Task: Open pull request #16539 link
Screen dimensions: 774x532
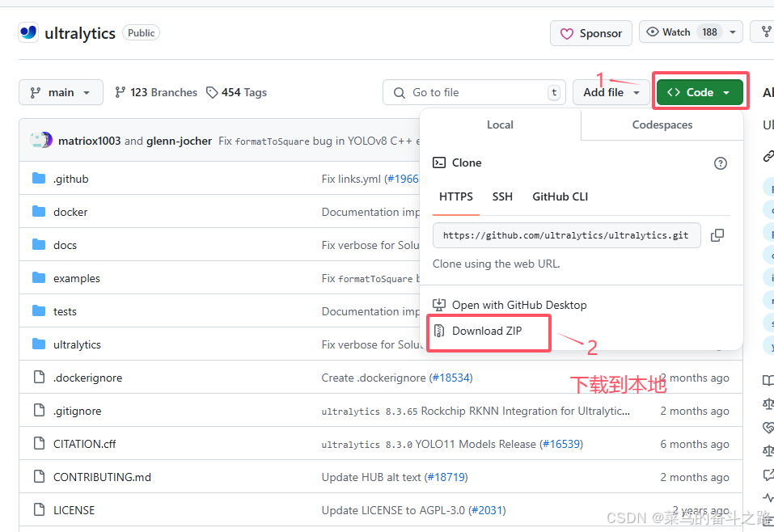Action: (x=561, y=444)
